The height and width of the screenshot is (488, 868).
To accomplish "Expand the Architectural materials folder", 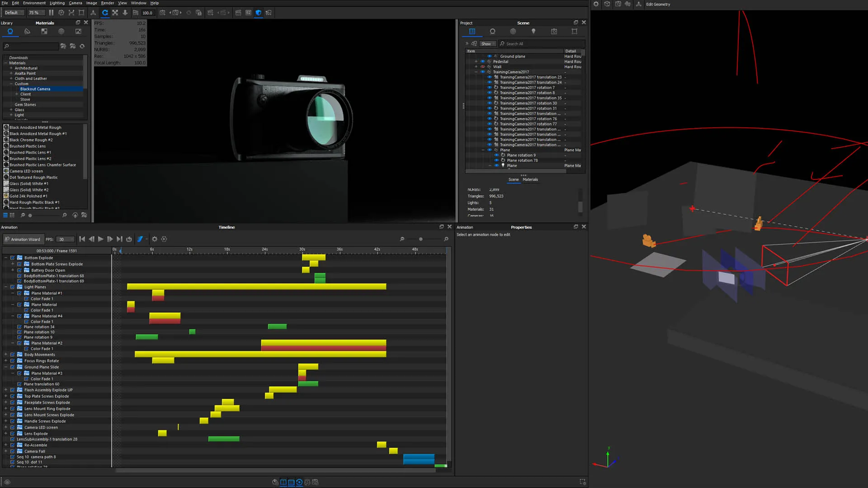I will 11,68.
